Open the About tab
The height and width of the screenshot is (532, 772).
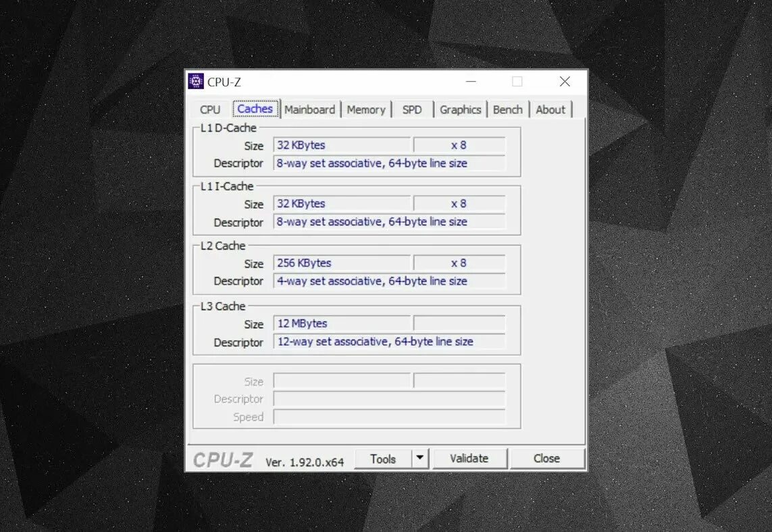pyautogui.click(x=550, y=109)
